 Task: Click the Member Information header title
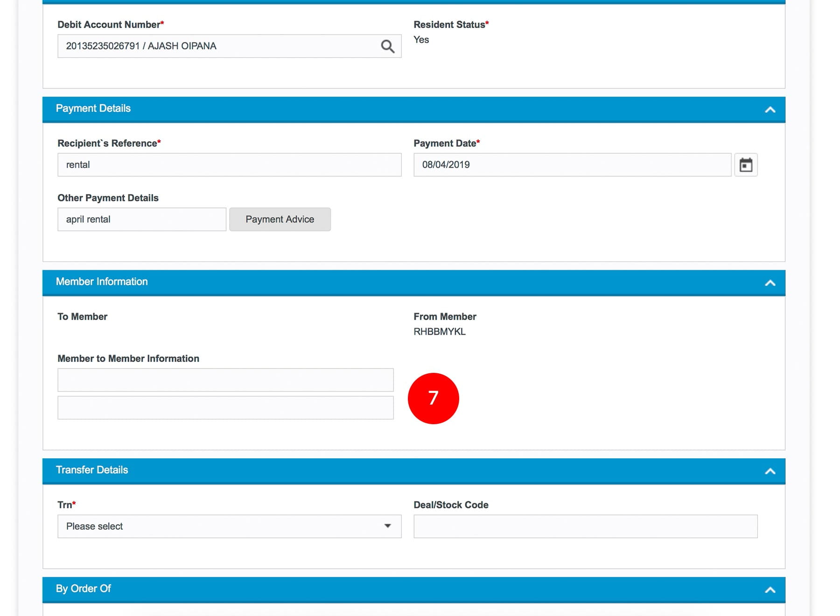[x=102, y=281]
